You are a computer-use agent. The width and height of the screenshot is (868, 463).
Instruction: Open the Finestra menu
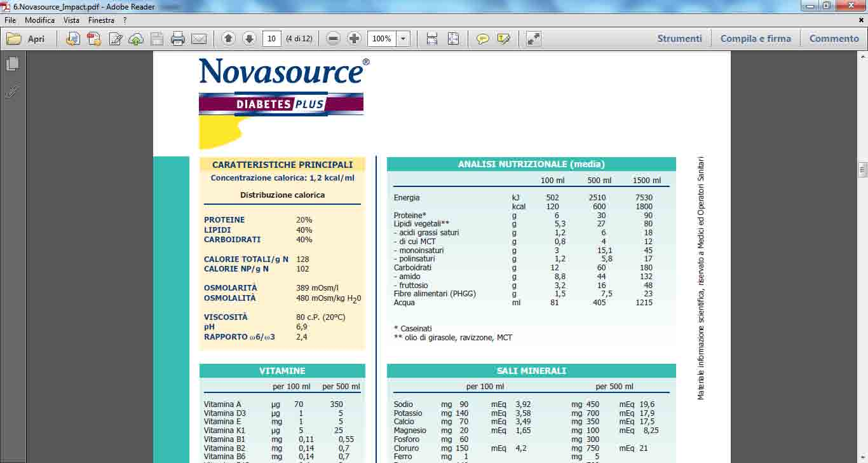pos(101,20)
